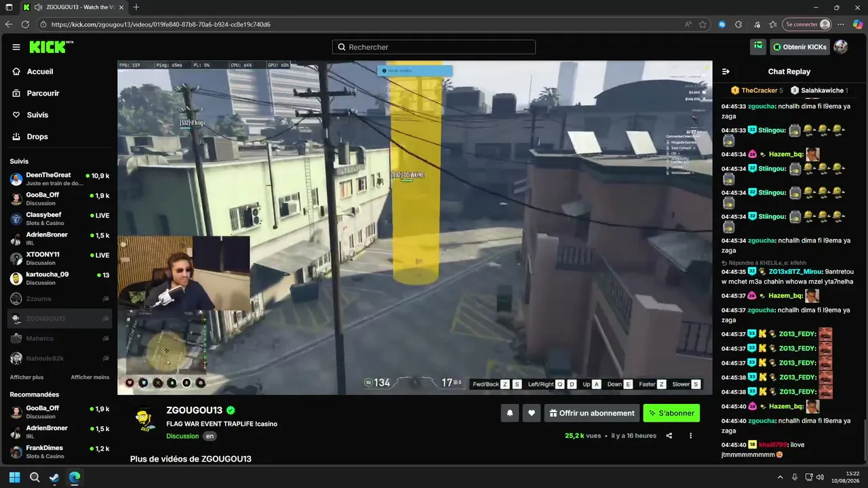Add this page to favorites star
Image resolution: width=868 pixels, height=488 pixels.
[x=703, y=24]
